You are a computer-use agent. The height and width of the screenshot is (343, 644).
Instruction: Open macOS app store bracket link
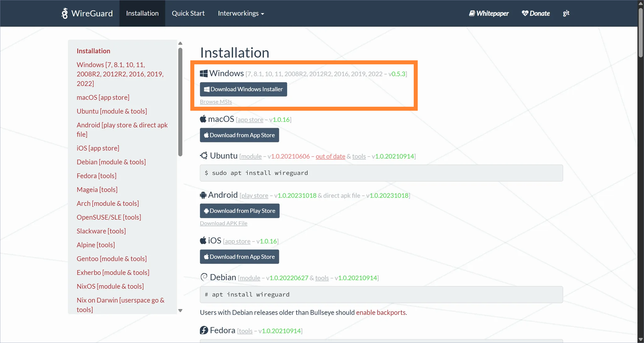(x=250, y=120)
